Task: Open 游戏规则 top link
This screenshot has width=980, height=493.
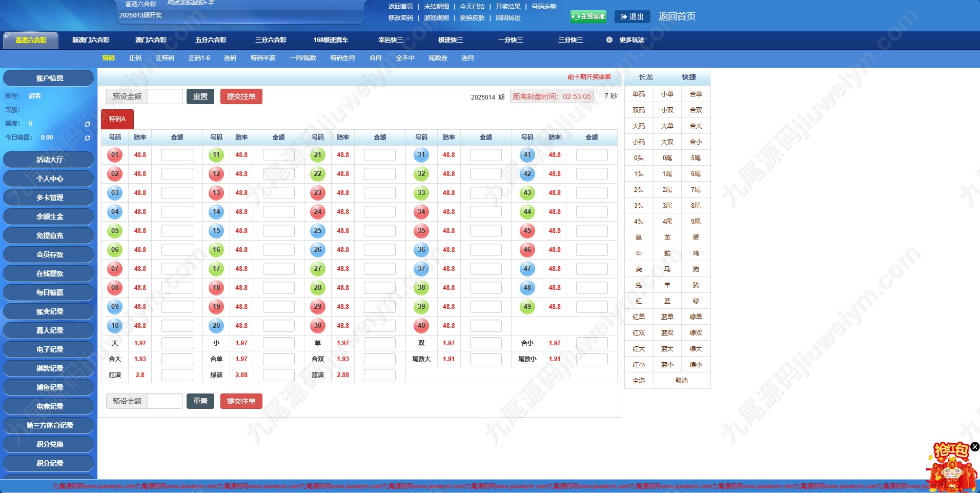Action: [x=436, y=18]
